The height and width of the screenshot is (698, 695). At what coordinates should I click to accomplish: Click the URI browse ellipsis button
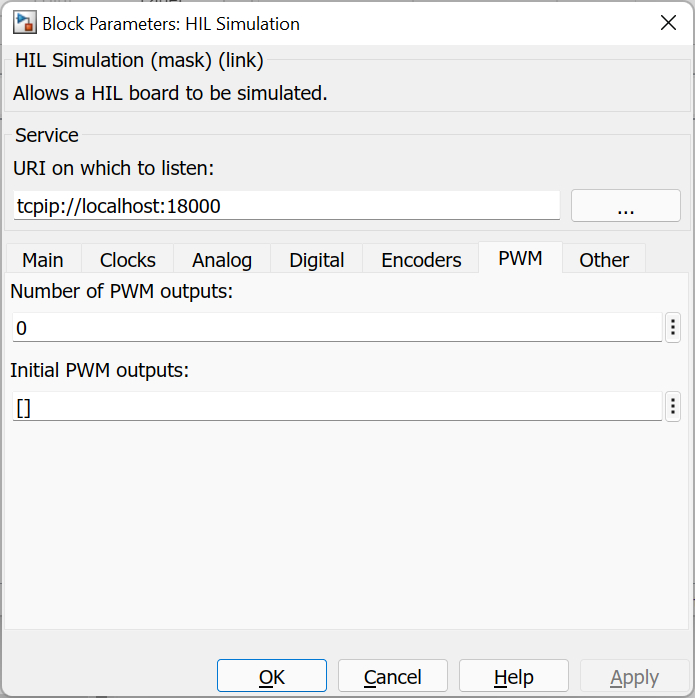coord(625,206)
